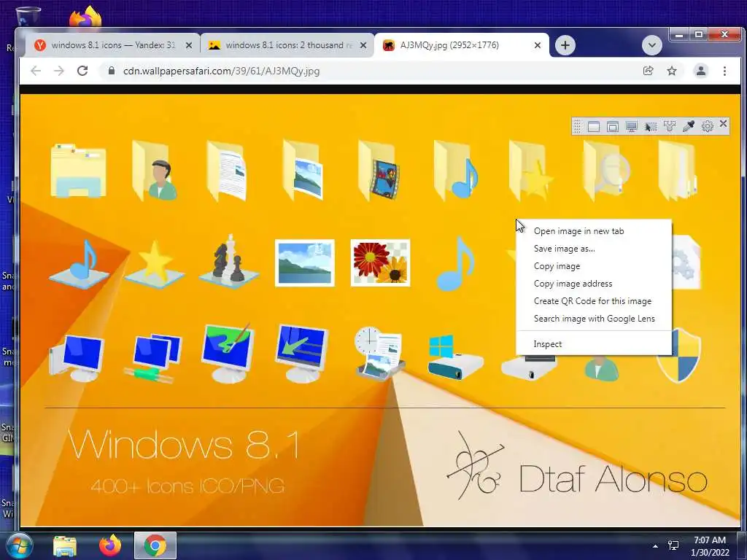Select the AJ3MQy.jpg (2952×1776) tab
This screenshot has width=747, height=560.
click(461, 45)
